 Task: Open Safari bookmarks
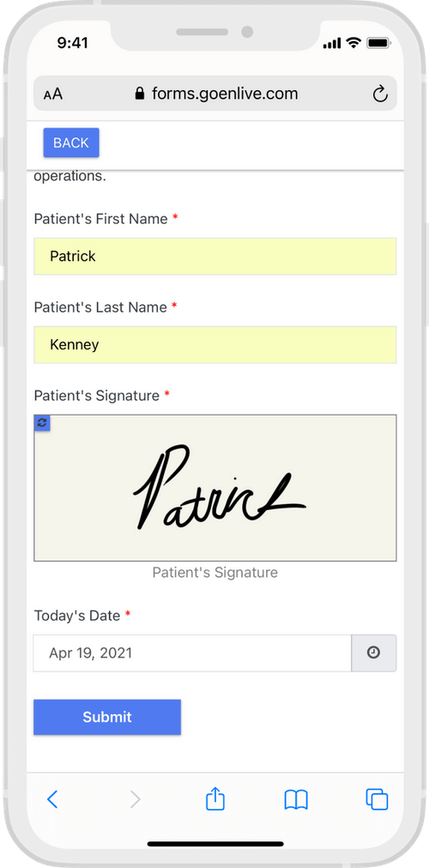point(296,799)
